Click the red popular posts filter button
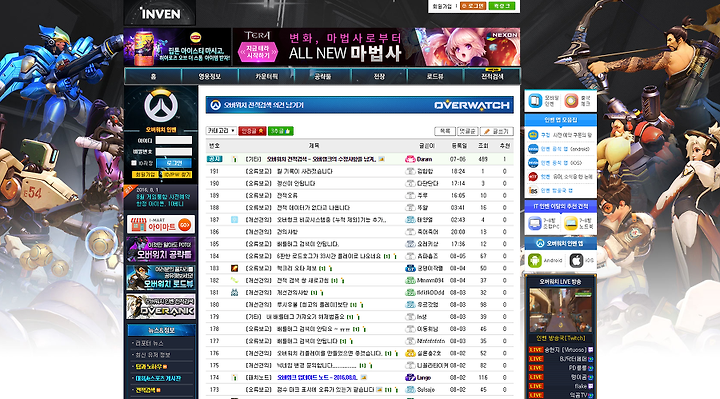 click(x=252, y=131)
